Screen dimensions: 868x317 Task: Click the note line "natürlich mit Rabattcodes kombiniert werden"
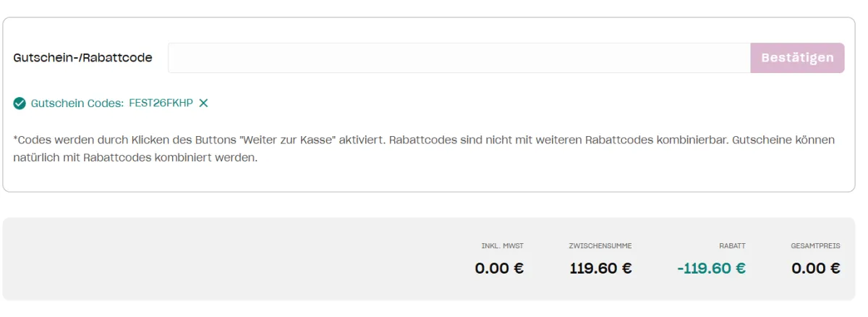[136, 157]
